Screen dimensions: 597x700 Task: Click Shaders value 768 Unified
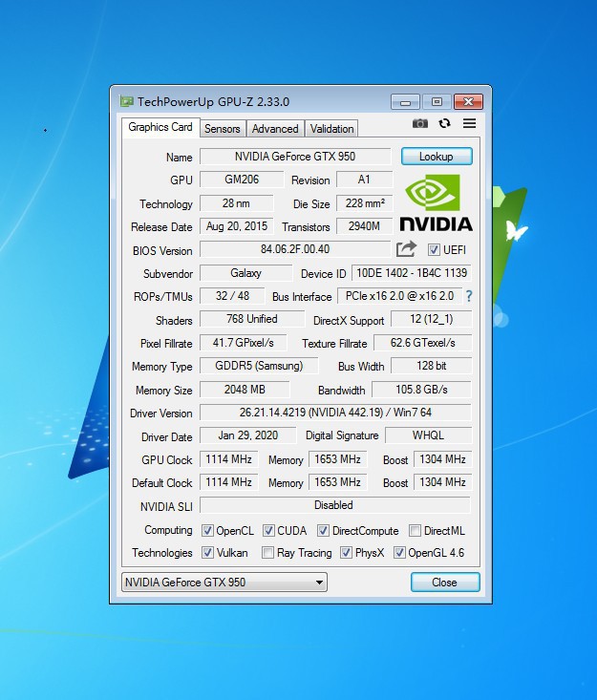[x=252, y=319]
